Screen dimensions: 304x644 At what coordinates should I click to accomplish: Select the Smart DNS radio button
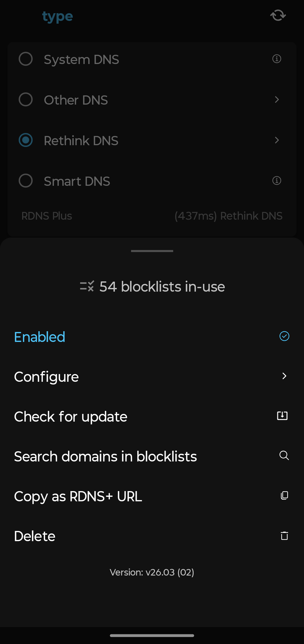click(26, 181)
